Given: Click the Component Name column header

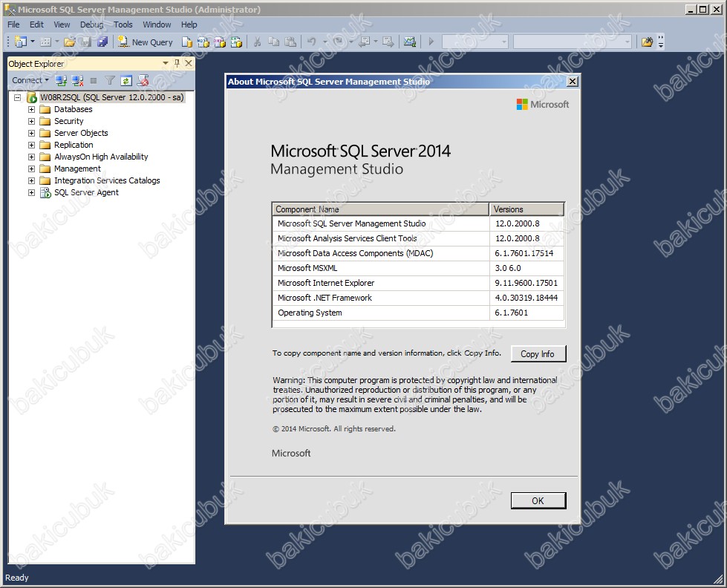Looking at the screenshot, I should tap(381, 209).
